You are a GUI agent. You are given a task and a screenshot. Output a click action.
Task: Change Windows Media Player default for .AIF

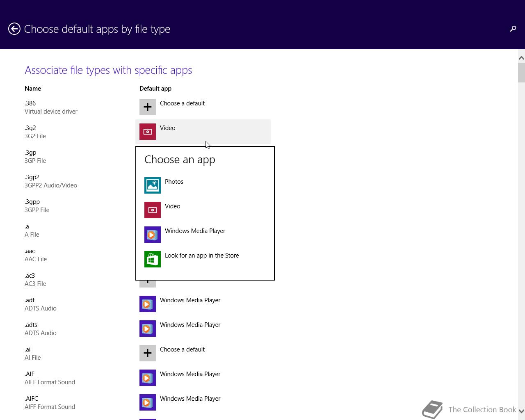(x=203, y=378)
